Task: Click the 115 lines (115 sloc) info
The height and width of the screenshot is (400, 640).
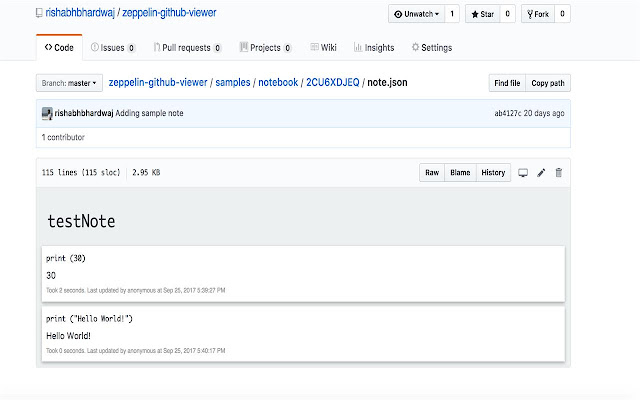Action: tap(81, 172)
